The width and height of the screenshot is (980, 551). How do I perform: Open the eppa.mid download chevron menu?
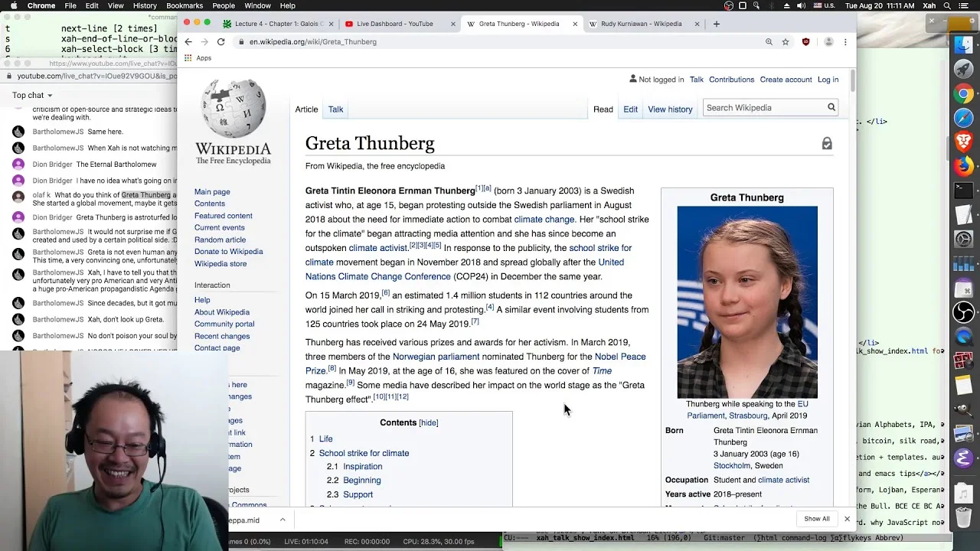tap(283, 520)
